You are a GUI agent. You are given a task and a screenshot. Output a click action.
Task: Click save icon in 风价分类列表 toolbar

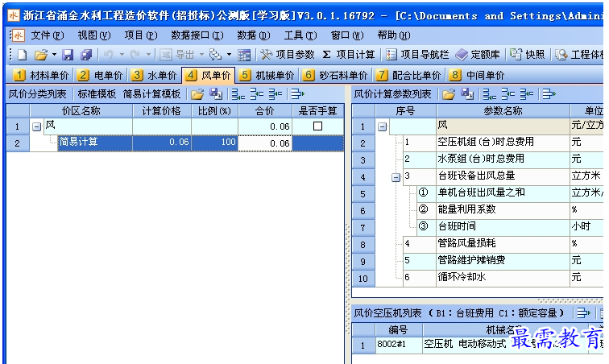point(216,94)
